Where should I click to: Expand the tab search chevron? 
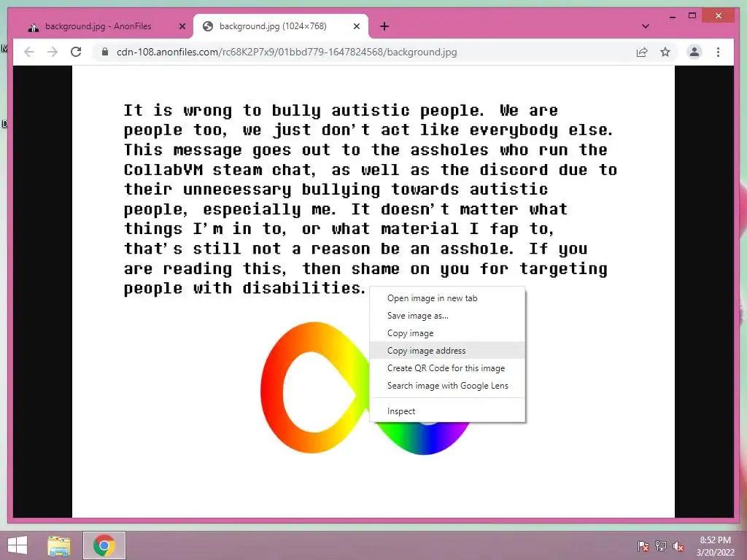click(645, 26)
